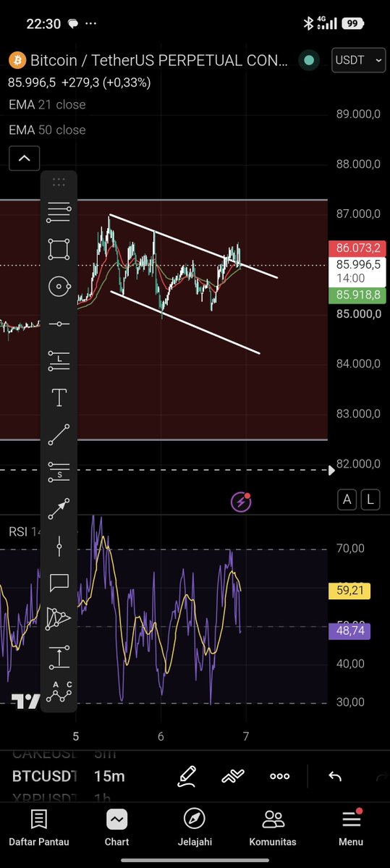Viewport: 390px width, 868px height.
Task: Open the Bitcoin / TetherUS symbol title
Action: click(x=158, y=60)
